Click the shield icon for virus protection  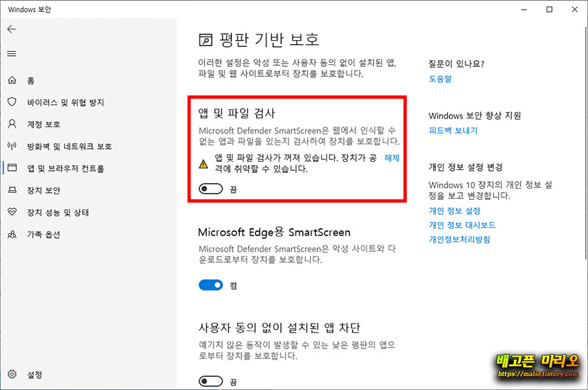[12, 102]
